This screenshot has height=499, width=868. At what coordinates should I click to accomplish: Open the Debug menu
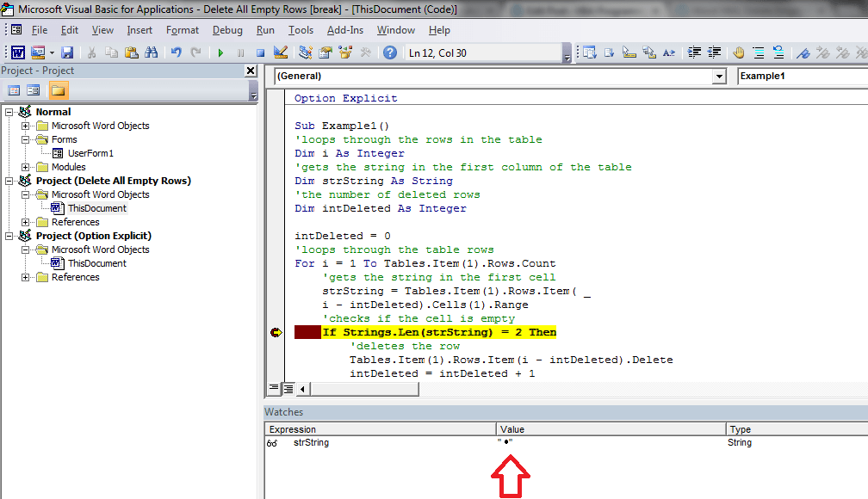tap(227, 30)
